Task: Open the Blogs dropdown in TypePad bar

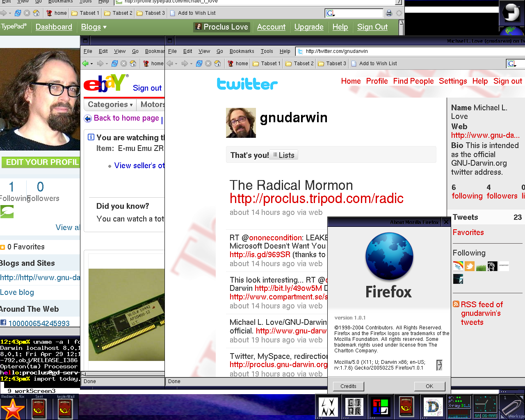Action: 94,27
